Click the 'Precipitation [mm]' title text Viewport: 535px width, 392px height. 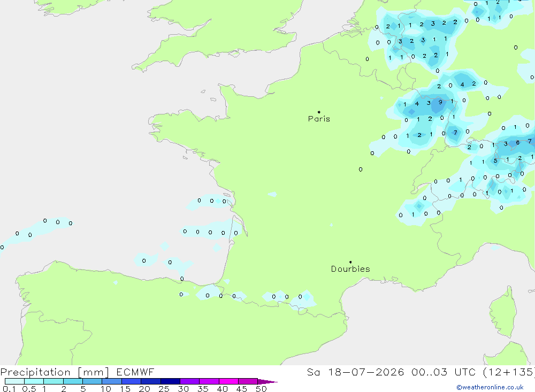tap(55, 372)
